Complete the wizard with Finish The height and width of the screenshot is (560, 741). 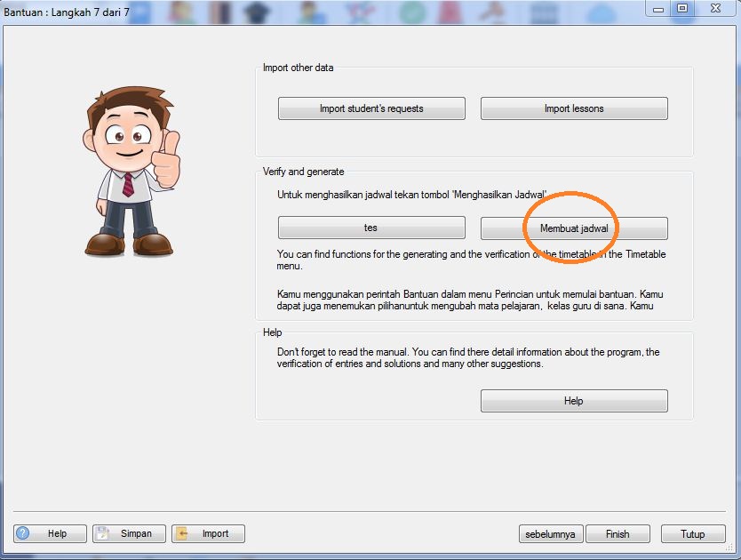(x=617, y=534)
